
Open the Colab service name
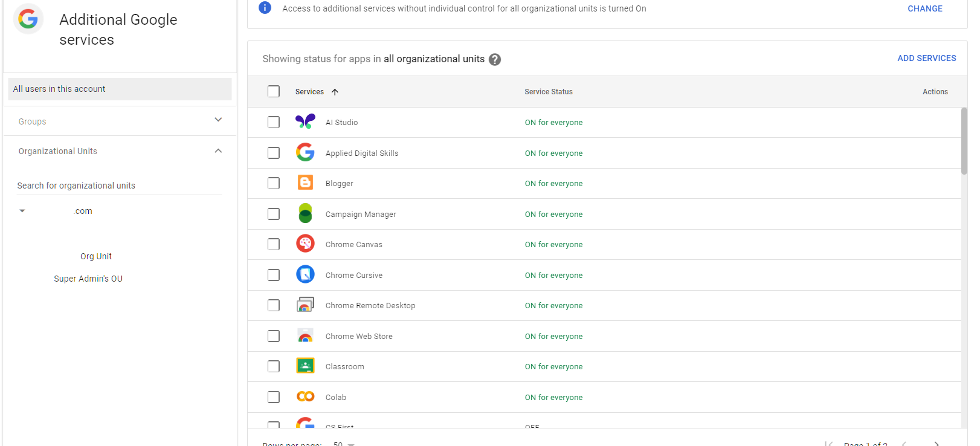pos(335,397)
